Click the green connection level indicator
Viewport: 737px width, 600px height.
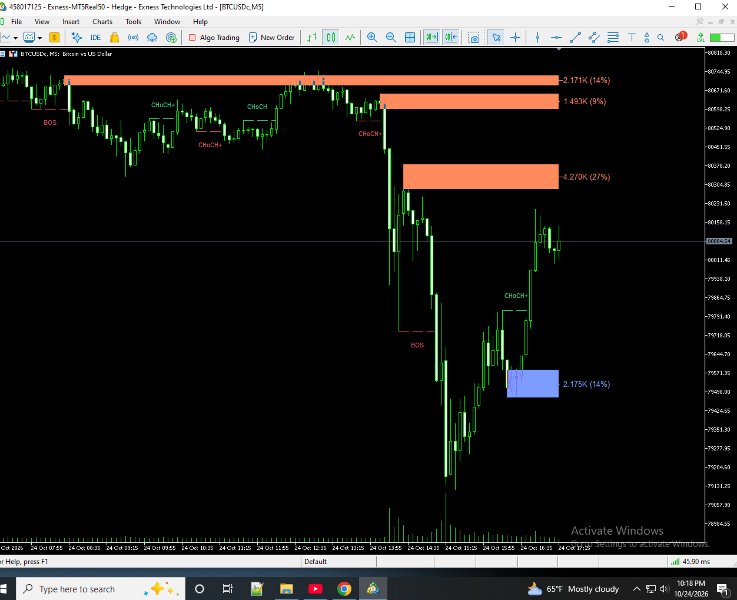pyautogui.click(x=721, y=38)
